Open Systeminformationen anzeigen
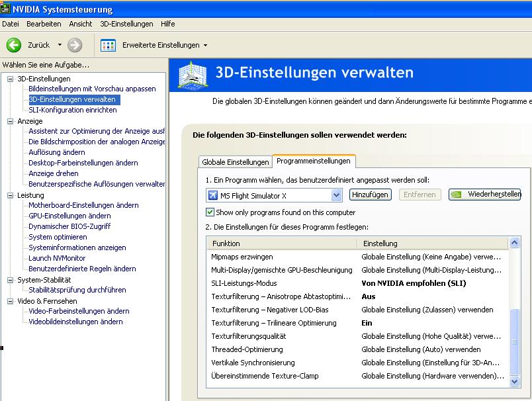The width and height of the screenshot is (532, 401). coord(77,247)
